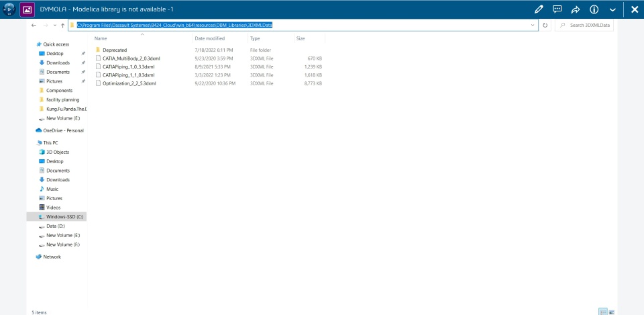Open pinned Documents under Quick access
644x315 pixels.
[58, 72]
